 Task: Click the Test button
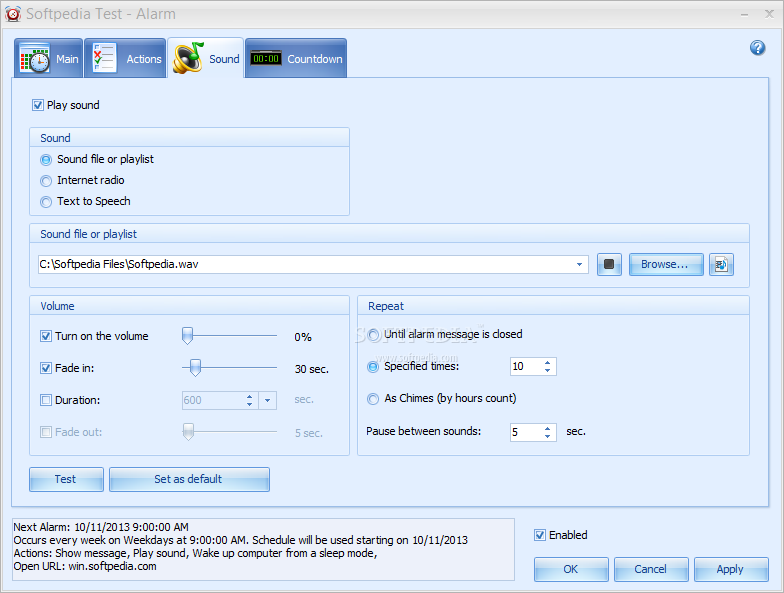[x=66, y=480]
